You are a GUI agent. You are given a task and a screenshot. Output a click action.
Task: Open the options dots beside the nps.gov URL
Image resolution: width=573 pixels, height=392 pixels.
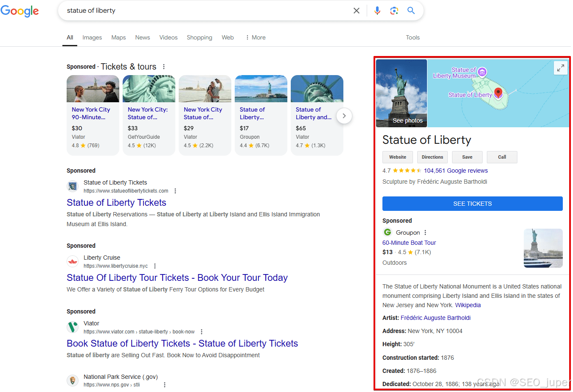(x=165, y=385)
